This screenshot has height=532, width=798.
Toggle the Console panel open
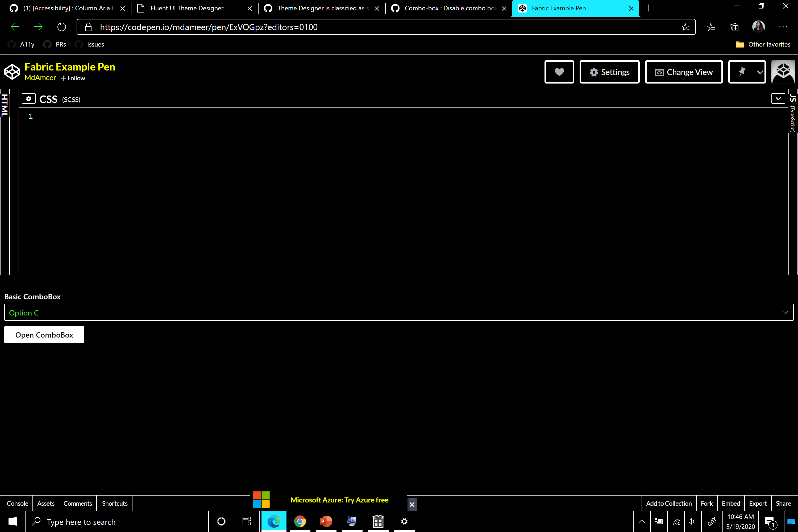click(17, 503)
